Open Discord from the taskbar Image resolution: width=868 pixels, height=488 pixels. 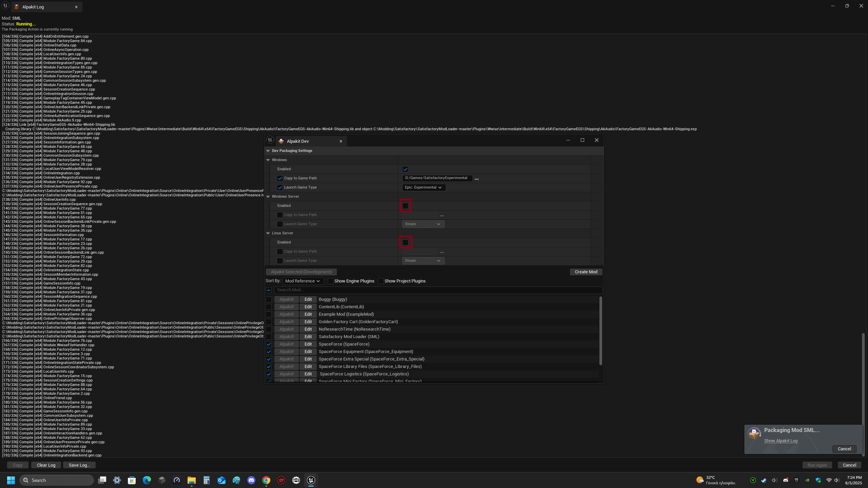pos(251,480)
